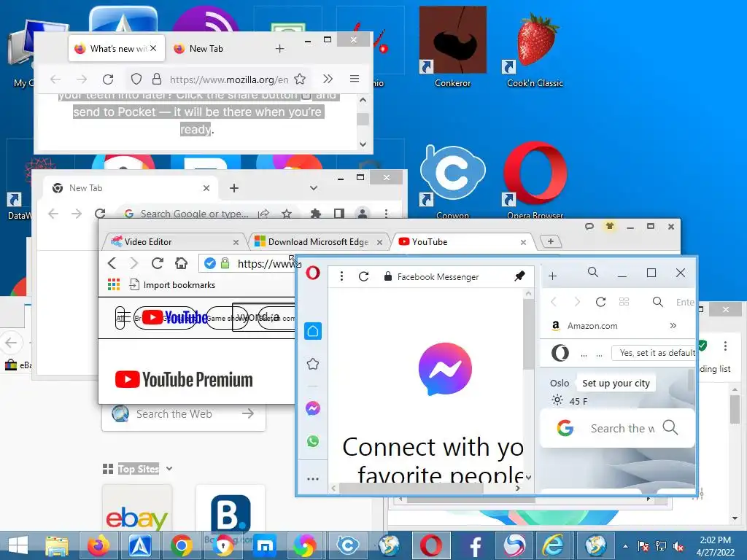Click Messenger panel vertical scrollbar thumb
The height and width of the screenshot is (560, 747).
point(528,334)
